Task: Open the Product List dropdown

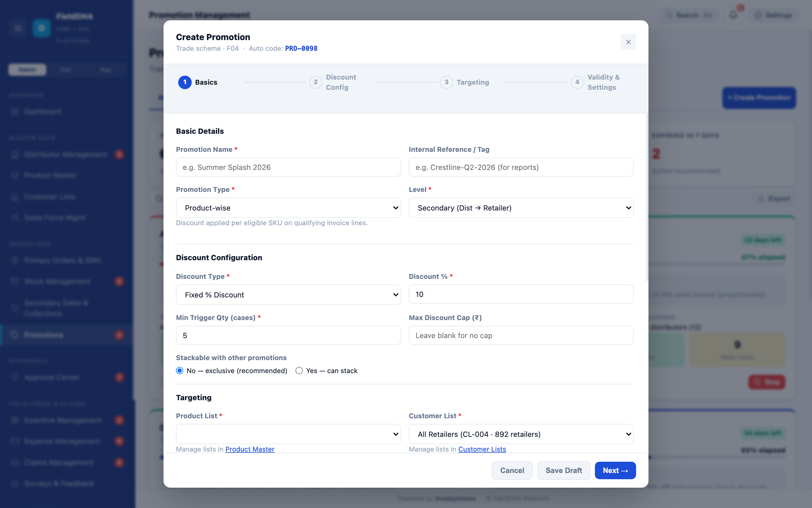Action: pos(288,434)
